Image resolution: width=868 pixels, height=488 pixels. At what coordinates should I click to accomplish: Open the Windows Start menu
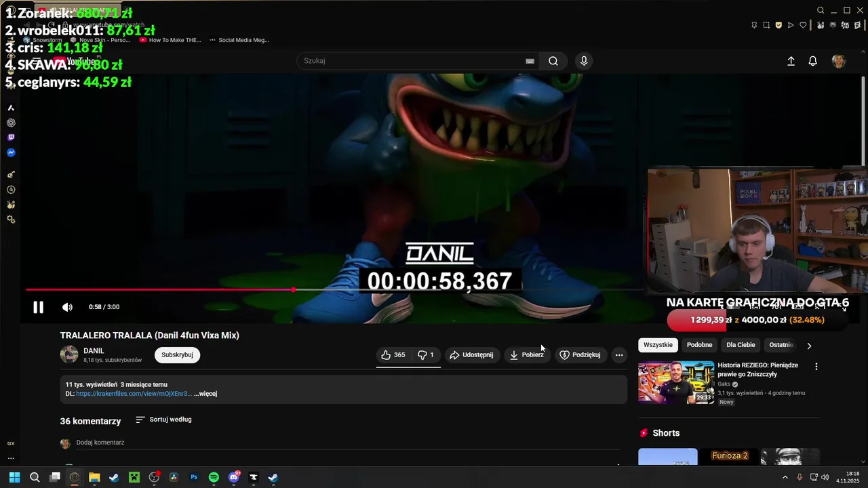(x=14, y=477)
